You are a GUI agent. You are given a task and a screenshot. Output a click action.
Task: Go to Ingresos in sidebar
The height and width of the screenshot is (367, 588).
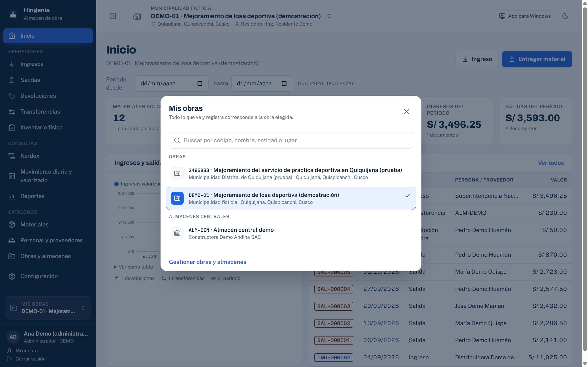[x=48, y=64]
